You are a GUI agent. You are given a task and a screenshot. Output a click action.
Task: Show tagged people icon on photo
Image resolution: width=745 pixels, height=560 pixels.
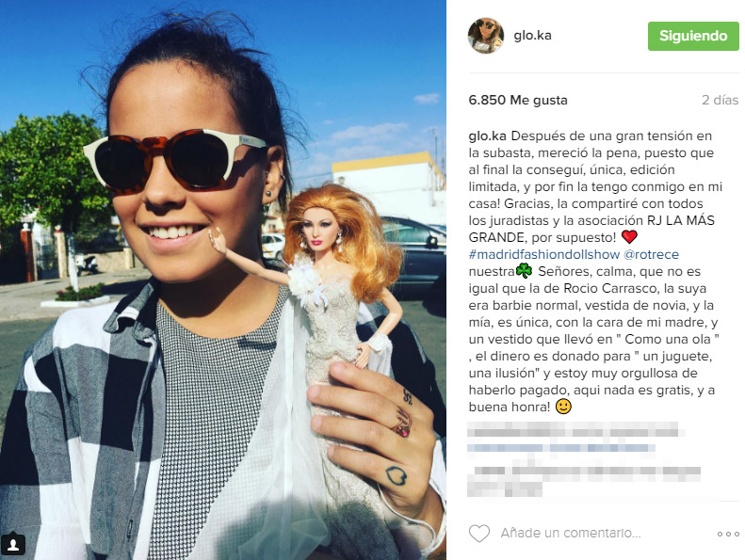pos(13,545)
